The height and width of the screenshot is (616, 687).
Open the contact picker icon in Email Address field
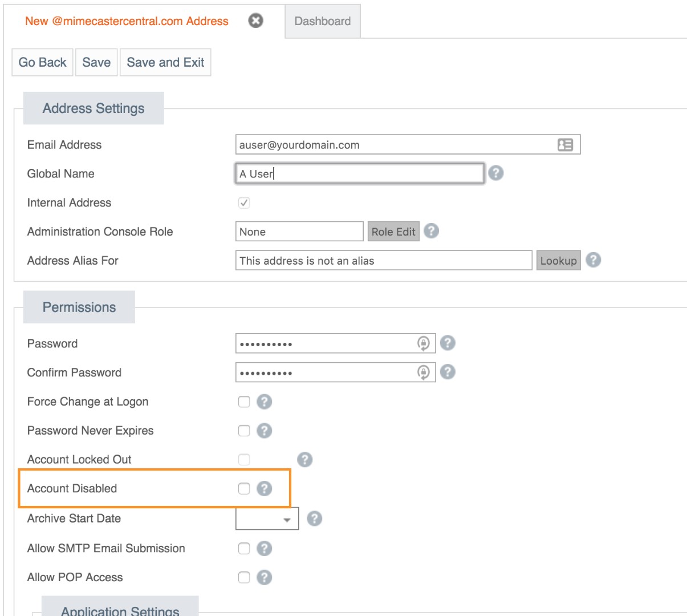[564, 144]
